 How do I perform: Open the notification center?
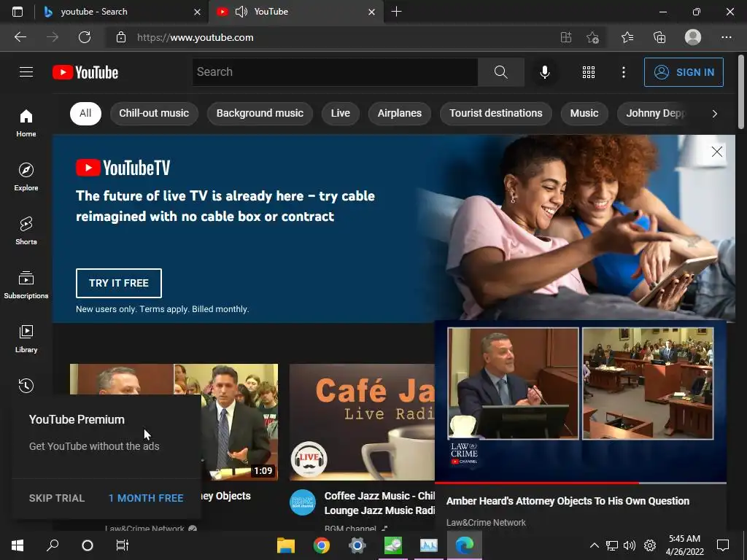point(723,545)
